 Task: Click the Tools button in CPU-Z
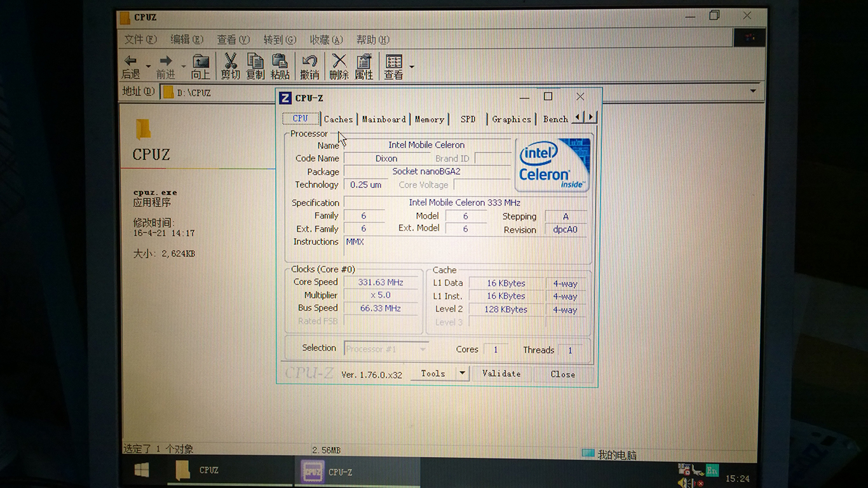(433, 374)
